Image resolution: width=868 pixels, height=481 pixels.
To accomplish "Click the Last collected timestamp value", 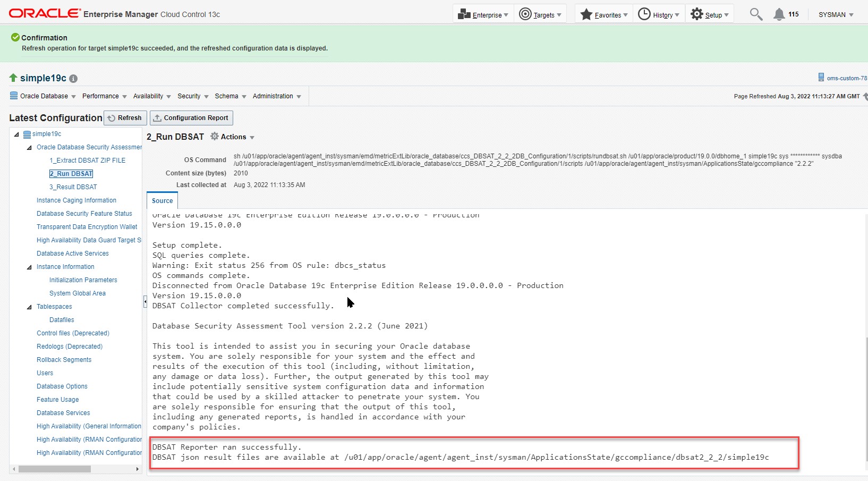I will pyautogui.click(x=269, y=185).
